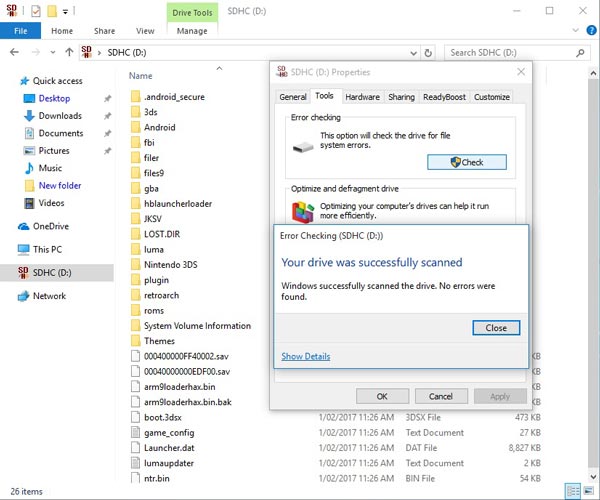Switch to details view layout icon
The image size is (600, 500).
pos(573,491)
